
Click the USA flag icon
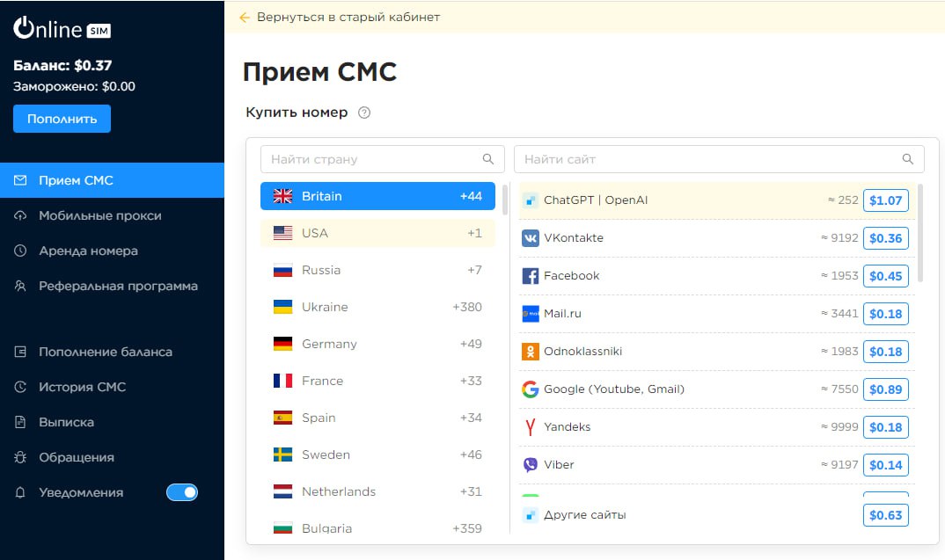click(282, 233)
